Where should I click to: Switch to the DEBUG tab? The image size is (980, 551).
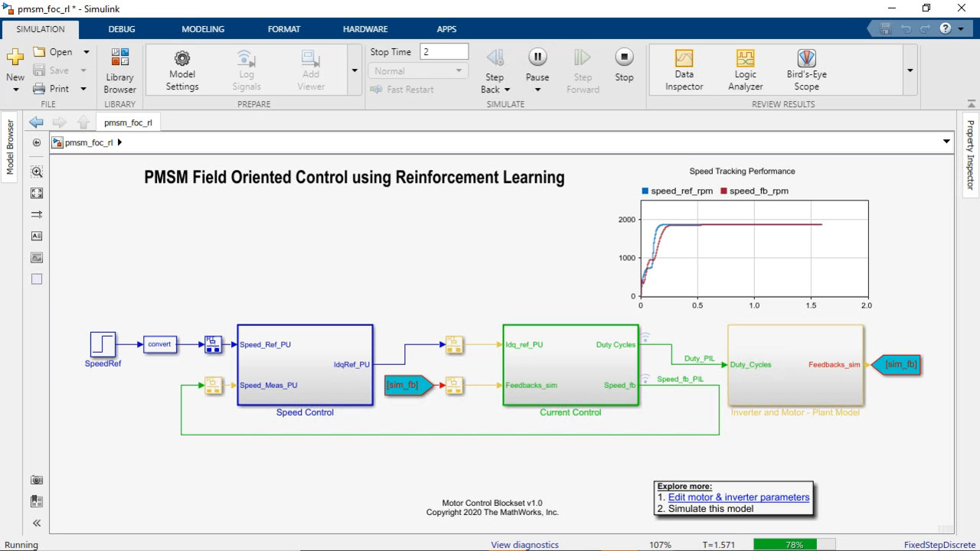(122, 29)
